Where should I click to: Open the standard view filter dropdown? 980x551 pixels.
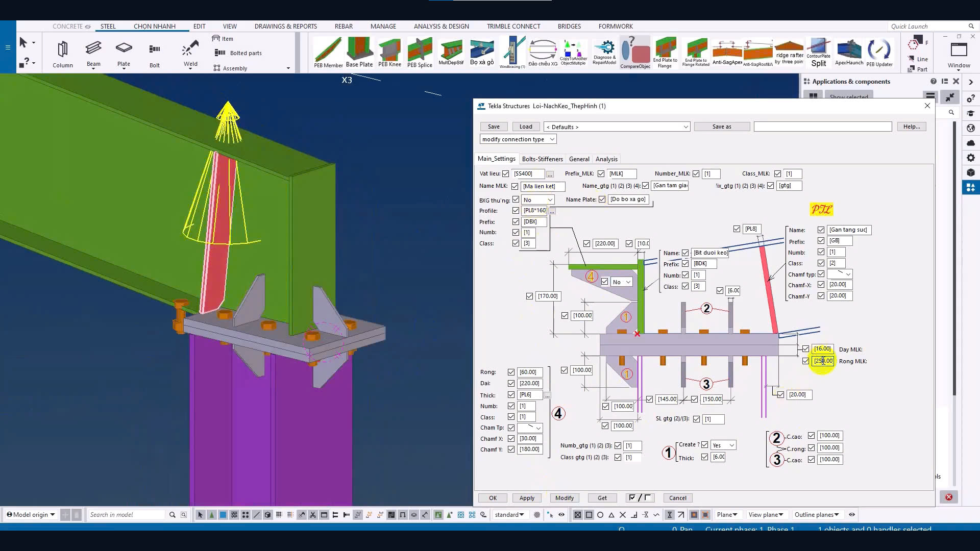tap(509, 515)
